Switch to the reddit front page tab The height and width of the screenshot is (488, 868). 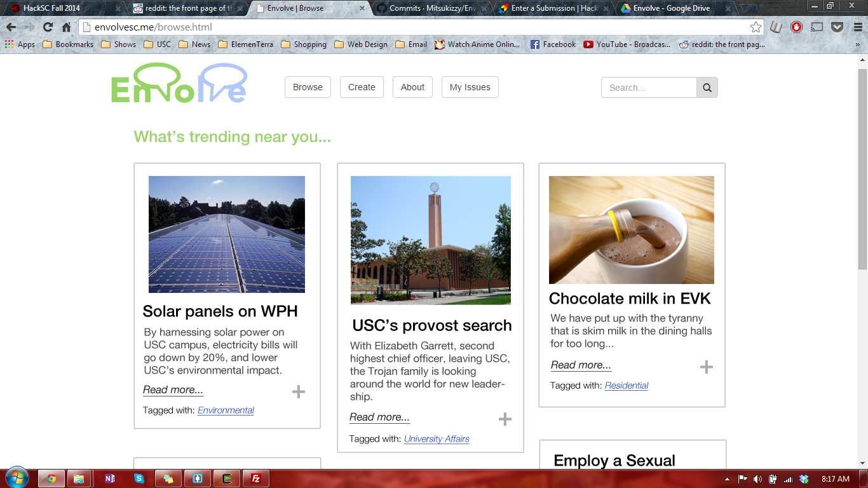[184, 8]
